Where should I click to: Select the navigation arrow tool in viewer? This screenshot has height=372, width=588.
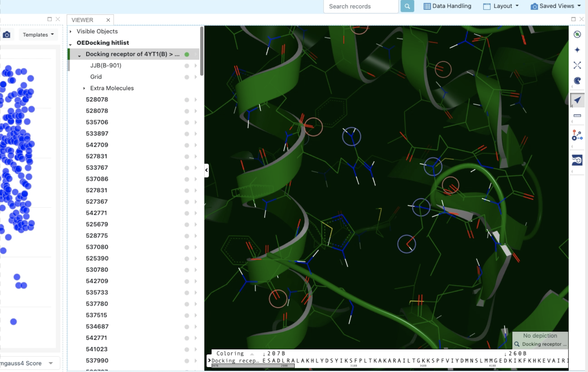(x=577, y=100)
